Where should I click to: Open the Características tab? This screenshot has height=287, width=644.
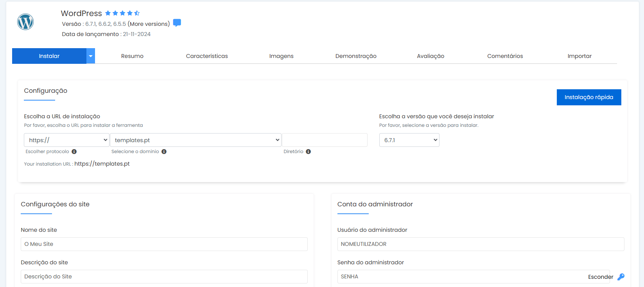(207, 56)
